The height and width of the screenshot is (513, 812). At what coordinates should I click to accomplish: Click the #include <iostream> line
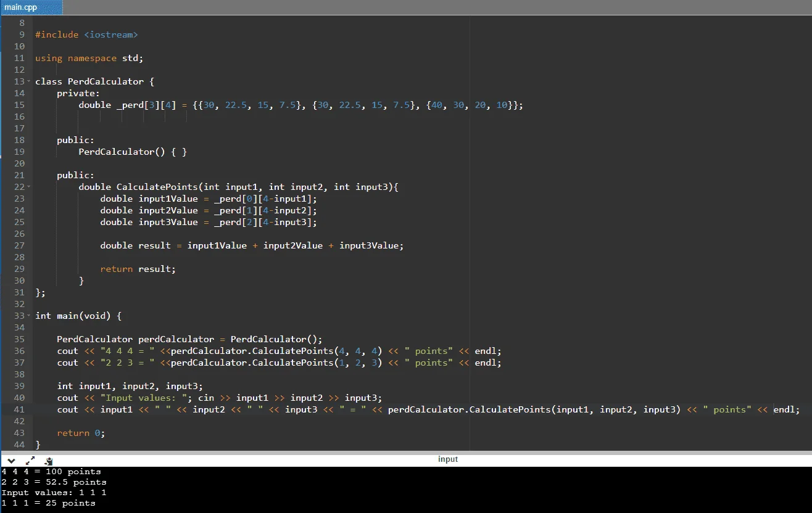[86, 35]
